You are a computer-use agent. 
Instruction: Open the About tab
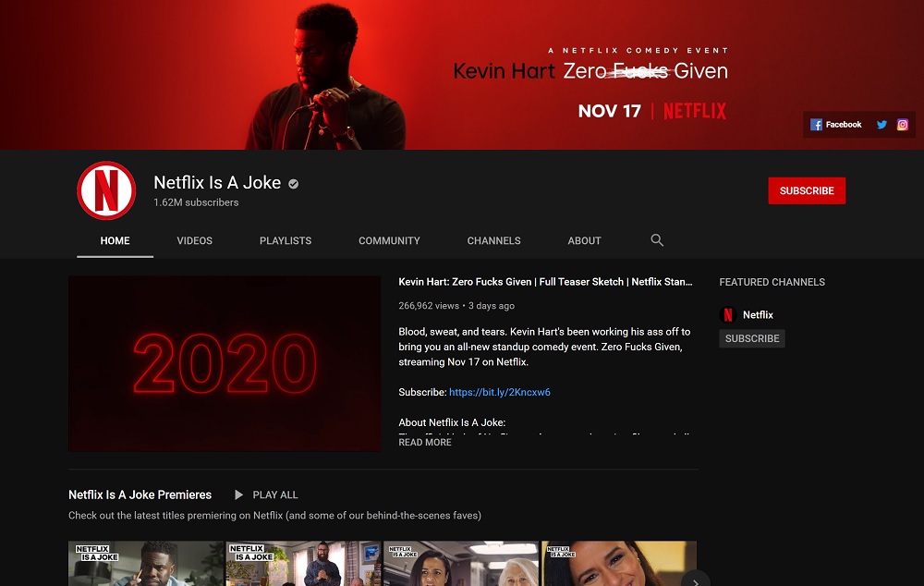pos(584,240)
